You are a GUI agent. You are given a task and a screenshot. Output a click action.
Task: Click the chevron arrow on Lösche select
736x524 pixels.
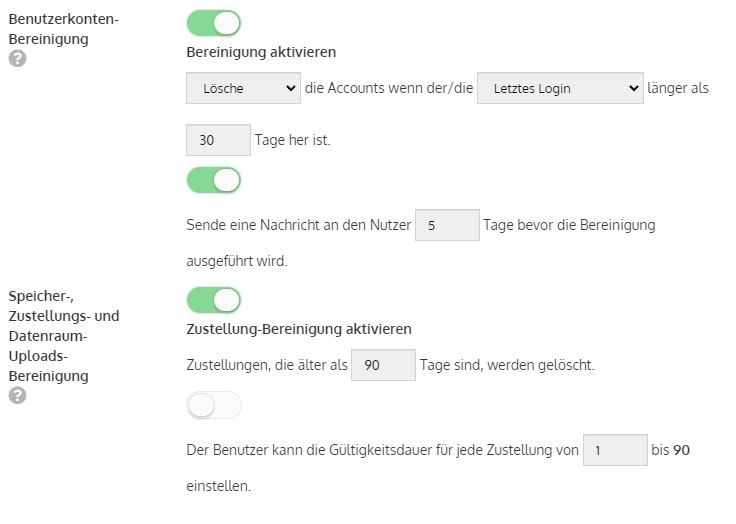(x=291, y=88)
